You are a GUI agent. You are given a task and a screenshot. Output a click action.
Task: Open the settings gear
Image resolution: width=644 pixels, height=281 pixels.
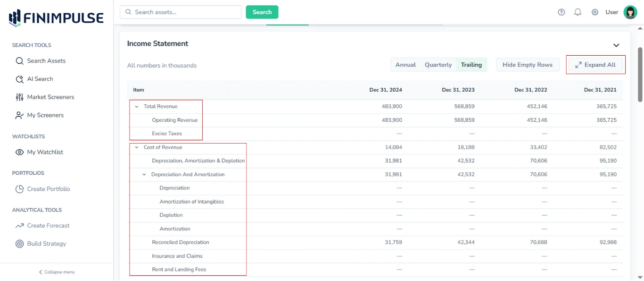[x=594, y=12]
